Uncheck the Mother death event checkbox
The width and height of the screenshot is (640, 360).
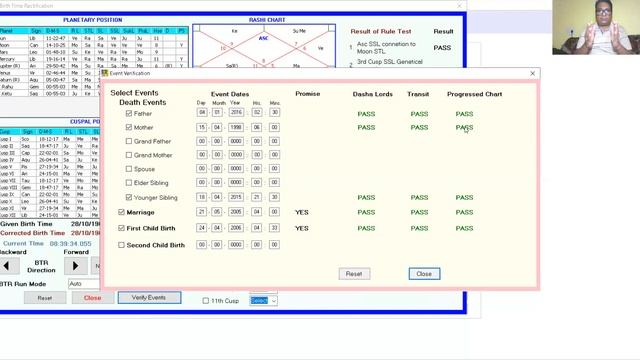pos(129,127)
